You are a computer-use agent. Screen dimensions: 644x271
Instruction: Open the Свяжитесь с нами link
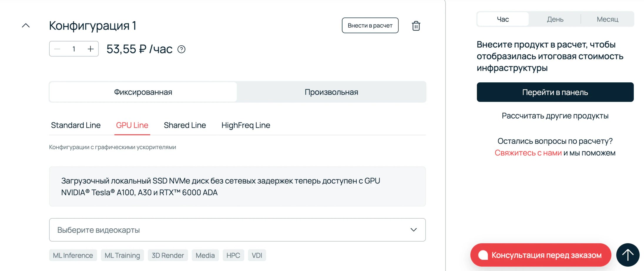coord(528,153)
